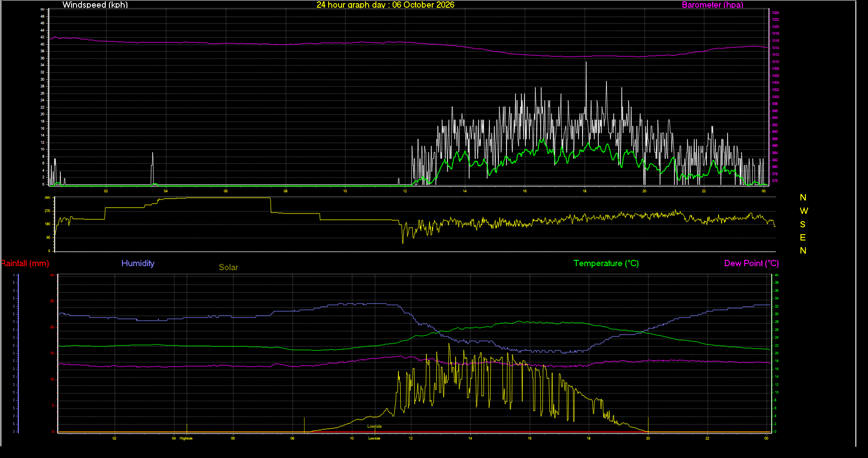Click the "Lowtide" label beneath the bottom time axis
This screenshot has height=458, width=868.
click(374, 438)
